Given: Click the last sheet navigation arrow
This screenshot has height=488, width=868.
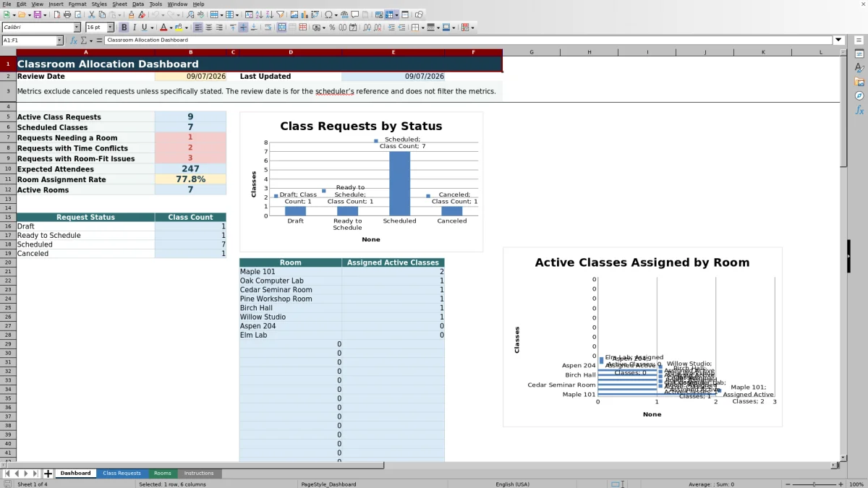Looking at the screenshot, I should click(35, 474).
